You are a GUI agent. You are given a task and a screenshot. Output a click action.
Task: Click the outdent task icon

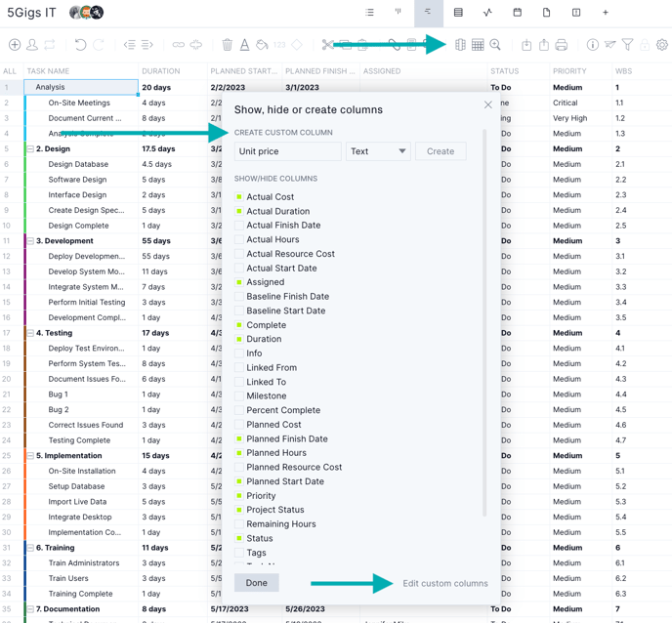pos(130,45)
